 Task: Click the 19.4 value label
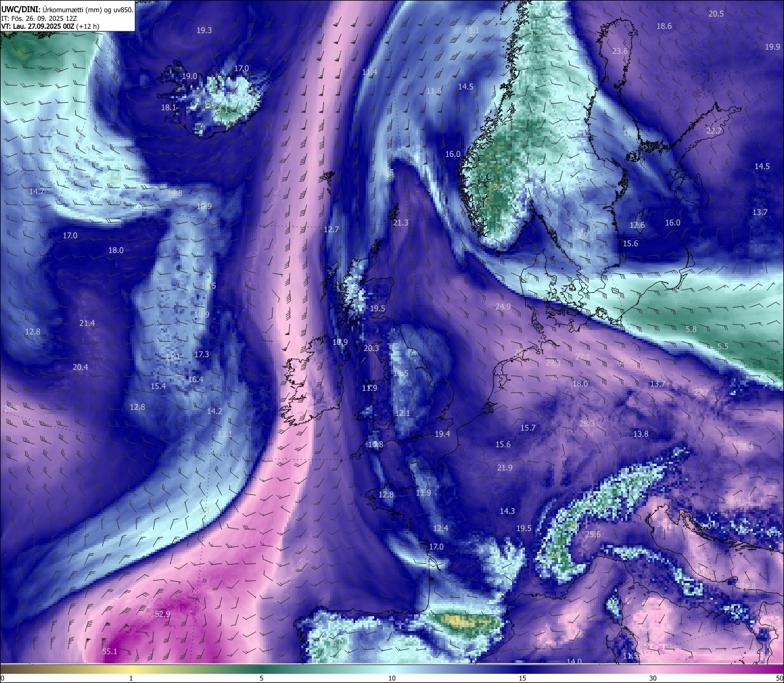442,434
